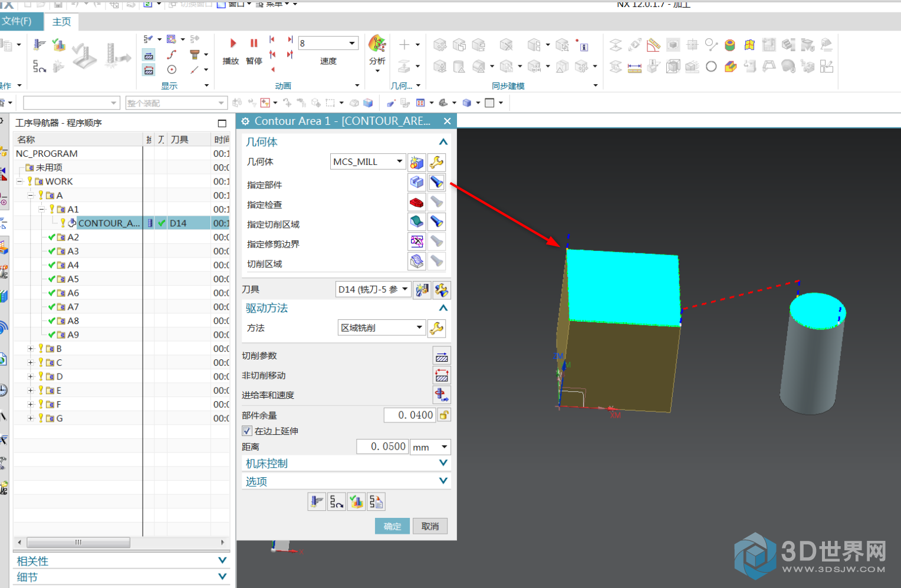Maximize the operation navigator panel
901x588 pixels.
[222, 123]
